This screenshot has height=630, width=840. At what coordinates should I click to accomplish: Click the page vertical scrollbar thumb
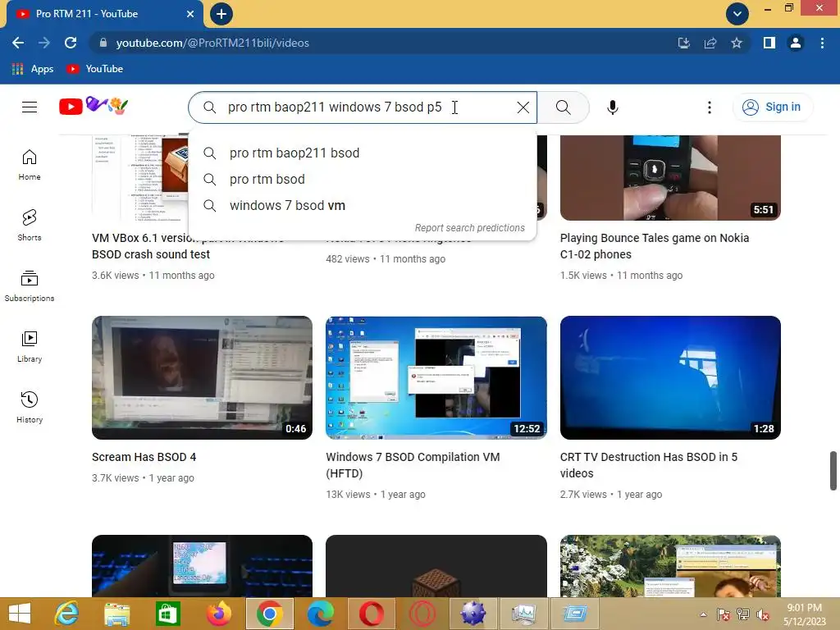click(x=833, y=471)
